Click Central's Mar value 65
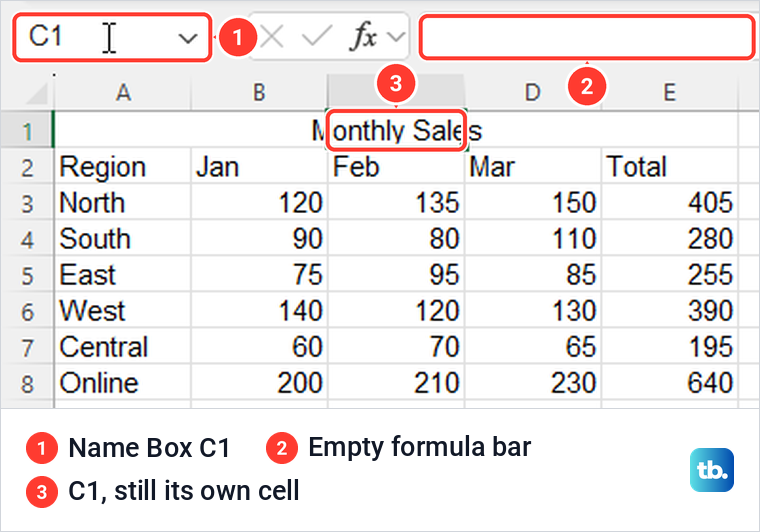The image size is (760, 532). pos(533,346)
